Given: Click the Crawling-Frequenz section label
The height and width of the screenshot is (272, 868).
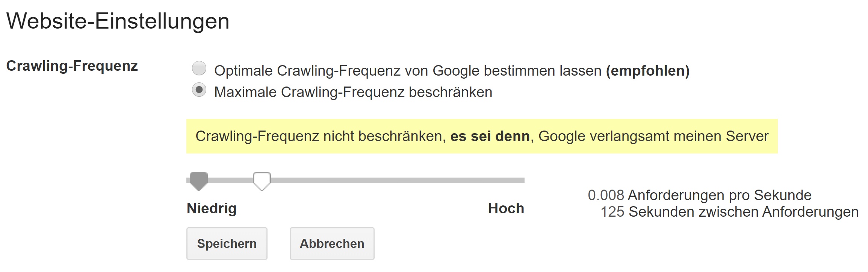Looking at the screenshot, I should point(73,66).
